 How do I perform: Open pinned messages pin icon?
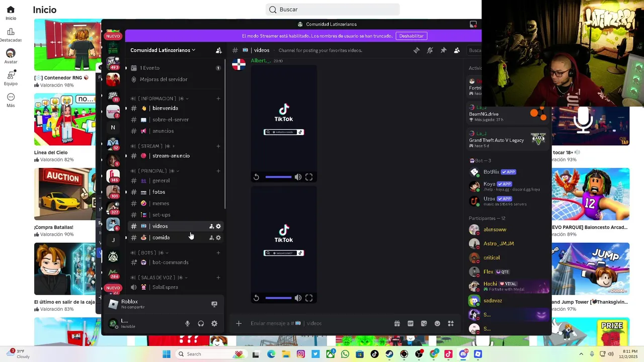pos(443,50)
